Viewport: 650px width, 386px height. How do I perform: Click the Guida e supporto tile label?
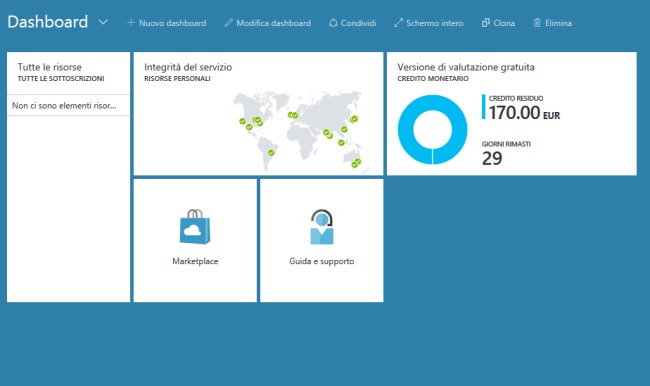322,261
